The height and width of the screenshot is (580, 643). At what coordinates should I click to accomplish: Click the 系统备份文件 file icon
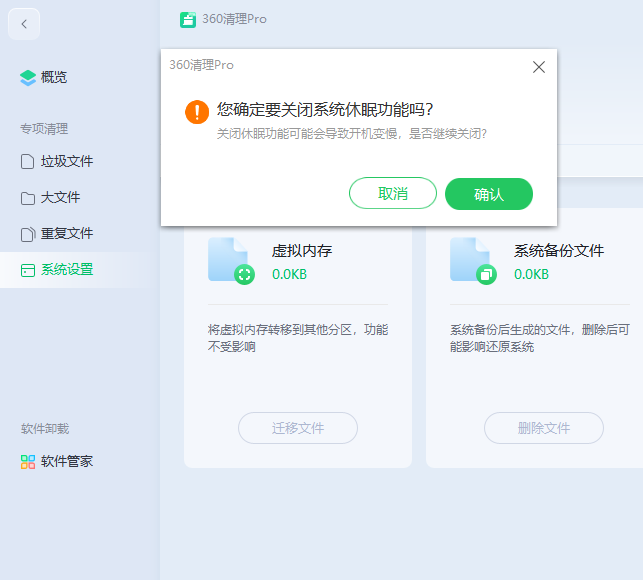(473, 261)
